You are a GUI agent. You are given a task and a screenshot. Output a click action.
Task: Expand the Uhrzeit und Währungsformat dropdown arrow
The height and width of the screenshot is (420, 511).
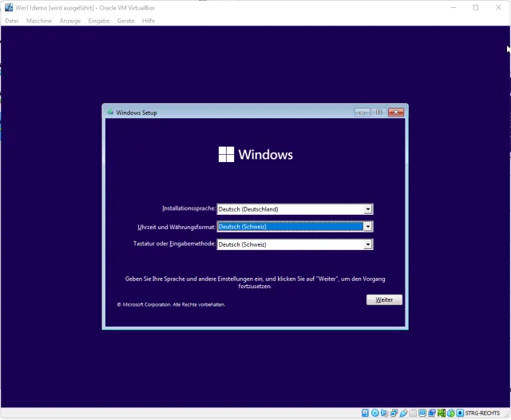coord(368,227)
